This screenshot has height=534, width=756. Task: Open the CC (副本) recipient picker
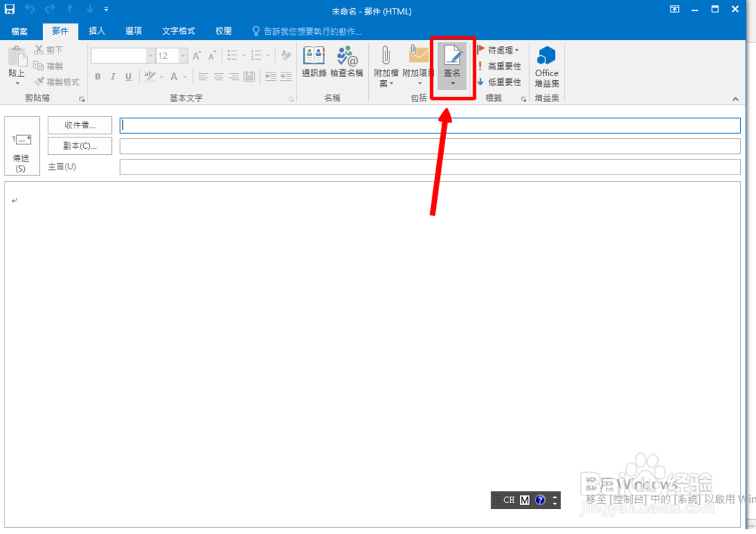(79, 146)
